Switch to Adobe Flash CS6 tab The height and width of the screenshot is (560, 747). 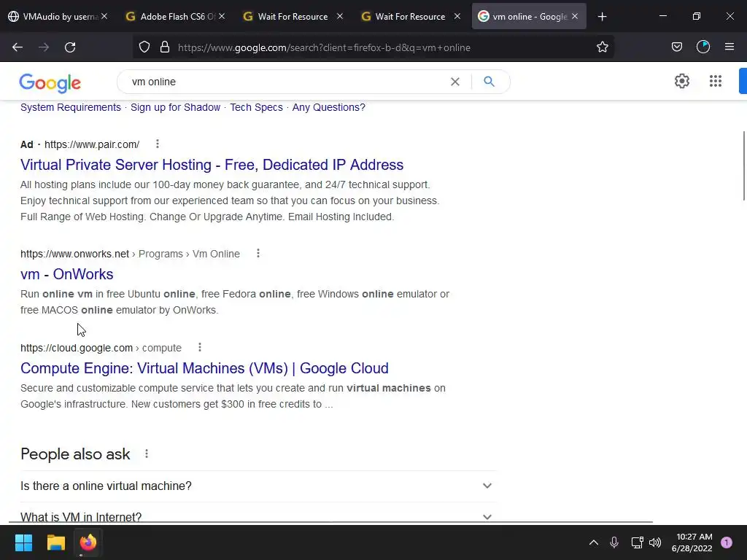click(174, 17)
